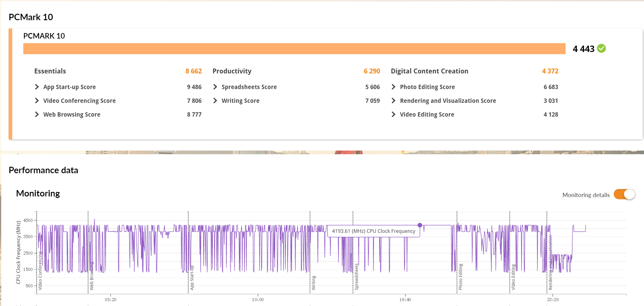Click the Video Conferencing value 7 806
The height and width of the screenshot is (306, 644).
[x=194, y=101]
